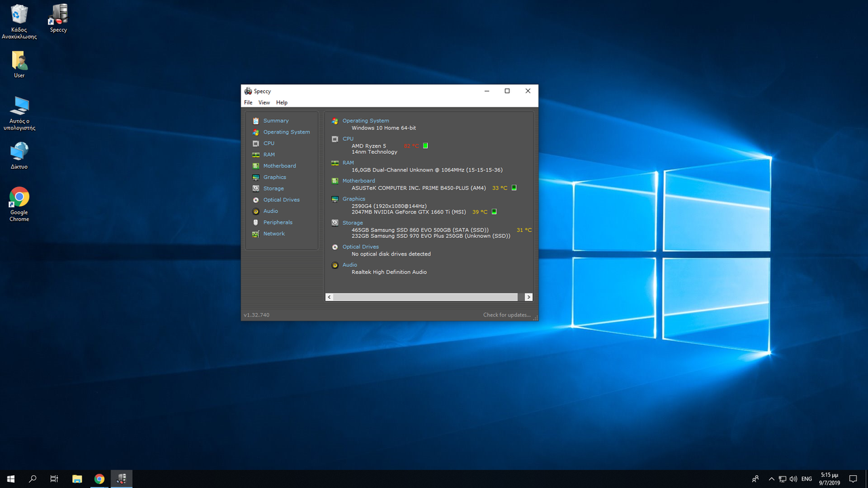Open taskbar Search

33,479
